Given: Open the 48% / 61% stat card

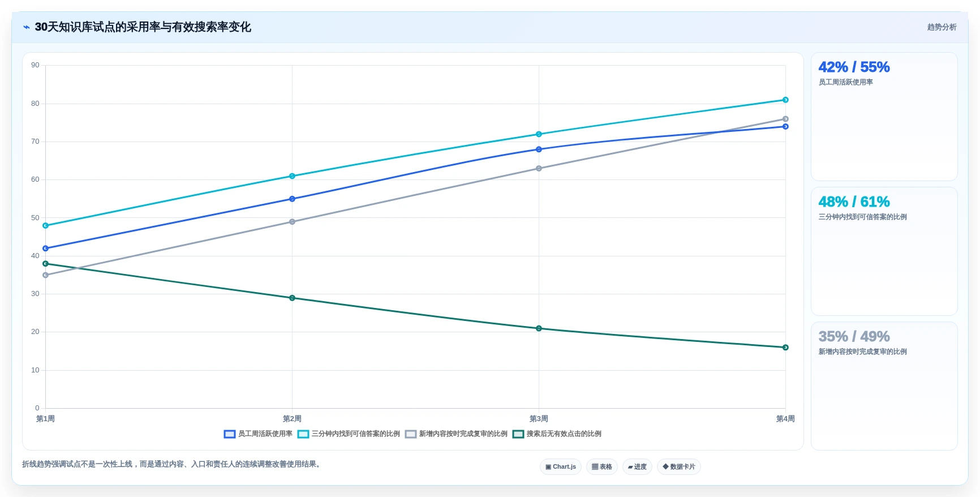Looking at the screenshot, I should pos(884,251).
